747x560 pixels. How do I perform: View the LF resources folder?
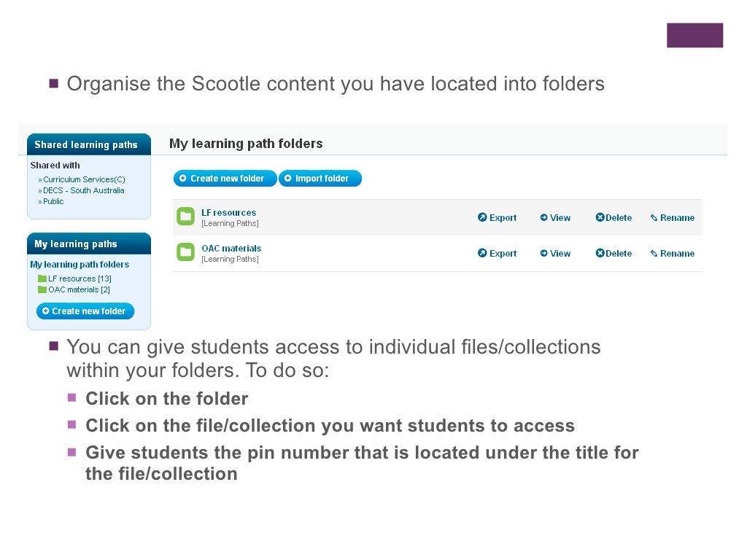coord(555,218)
